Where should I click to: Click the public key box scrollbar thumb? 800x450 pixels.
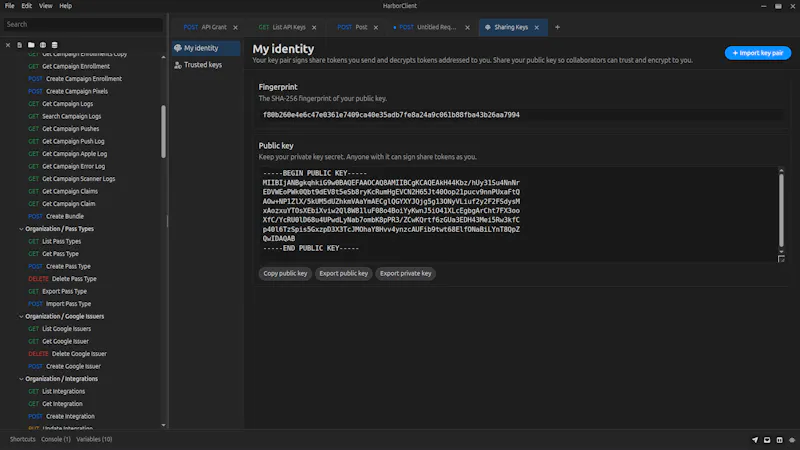pos(781,210)
